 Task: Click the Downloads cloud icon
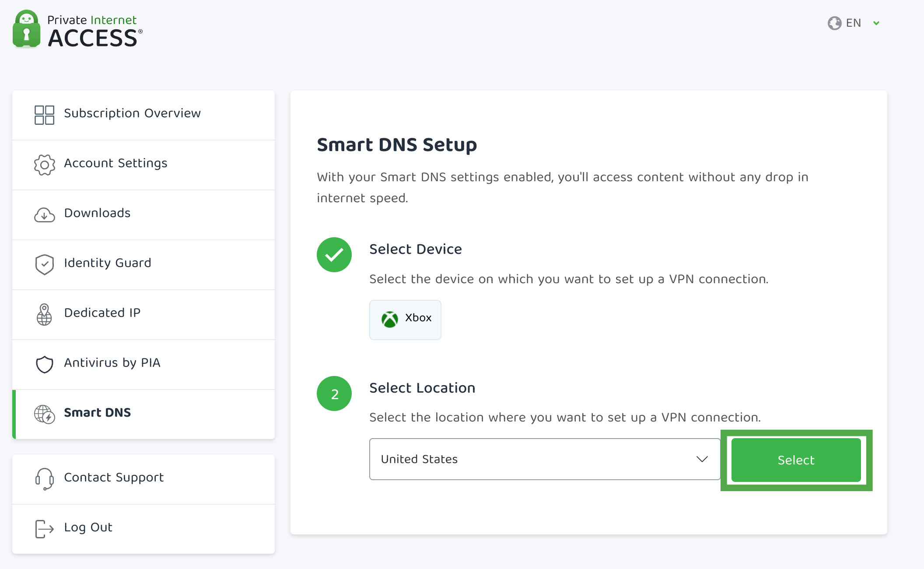(44, 215)
